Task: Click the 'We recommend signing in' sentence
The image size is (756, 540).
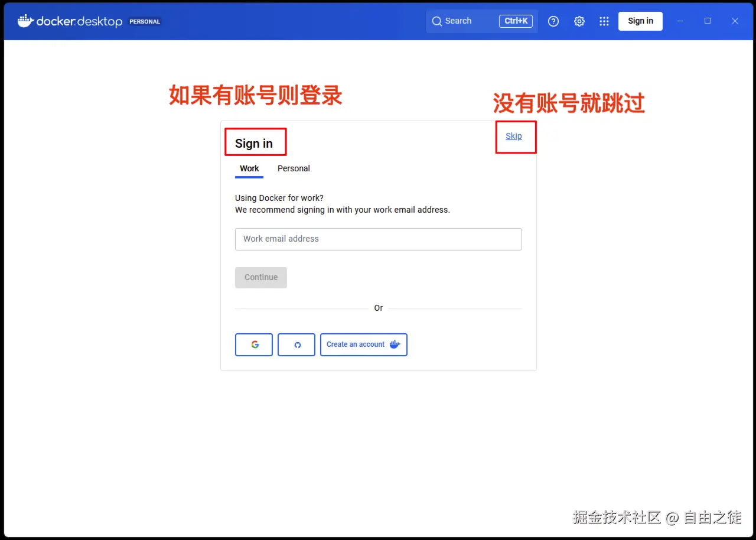Action: (343, 210)
